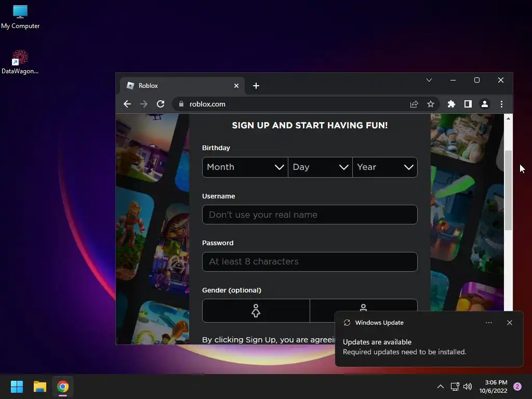Viewport: 532px width, 399px height.
Task: Select the female gender option
Action: (256, 311)
